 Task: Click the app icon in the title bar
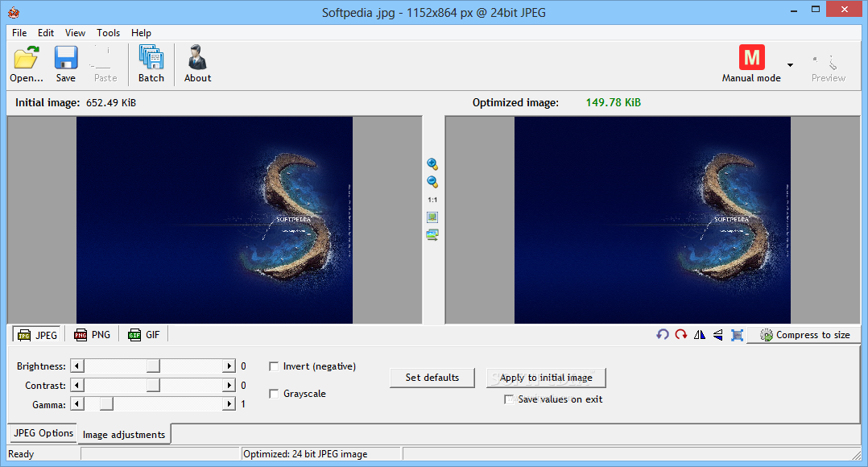click(x=14, y=12)
